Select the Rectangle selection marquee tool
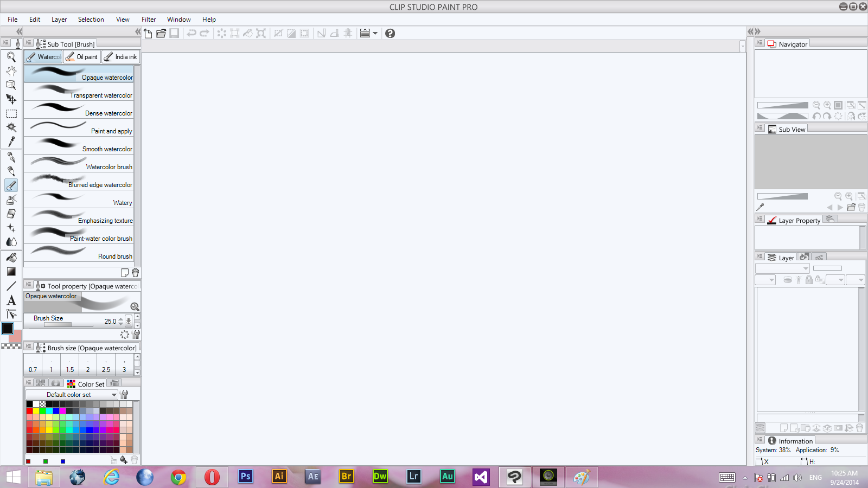The height and width of the screenshot is (488, 868). (11, 113)
